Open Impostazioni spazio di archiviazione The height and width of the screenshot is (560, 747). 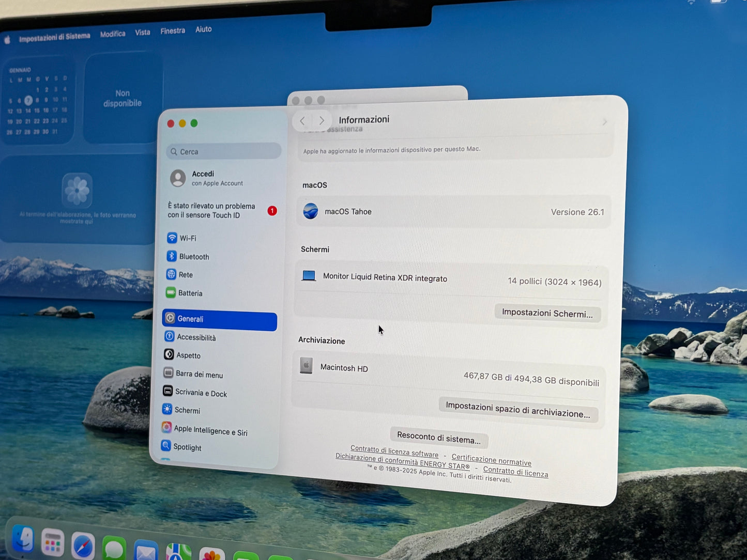(517, 410)
